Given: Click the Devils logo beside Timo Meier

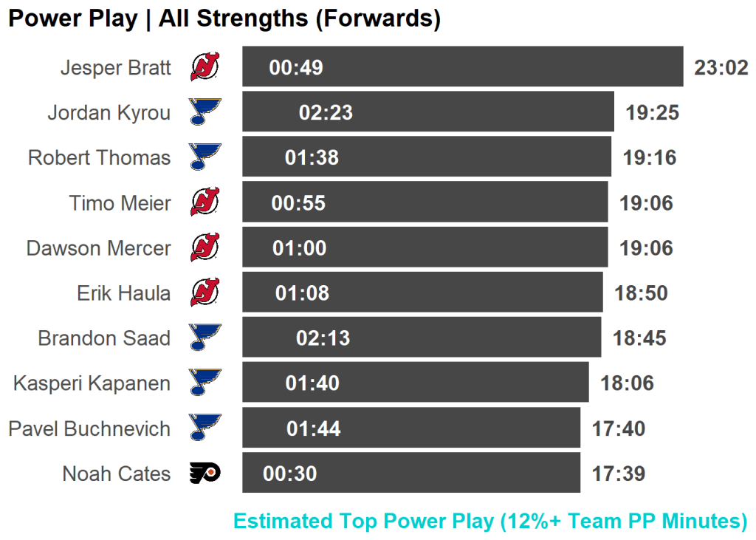Looking at the screenshot, I should click(x=205, y=202).
